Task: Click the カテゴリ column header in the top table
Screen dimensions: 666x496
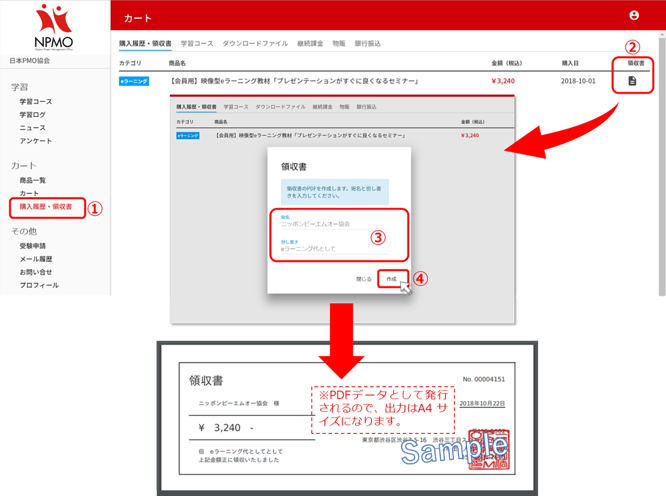Action: (130, 63)
